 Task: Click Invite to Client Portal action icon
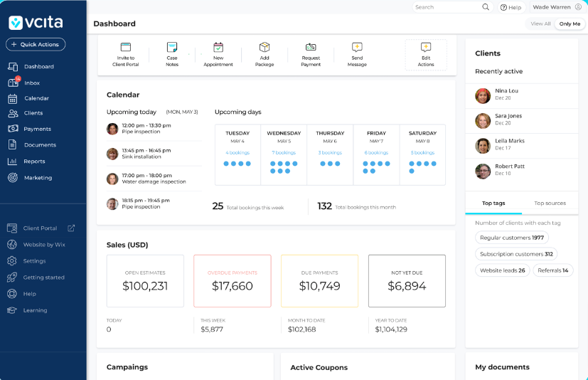[126, 47]
